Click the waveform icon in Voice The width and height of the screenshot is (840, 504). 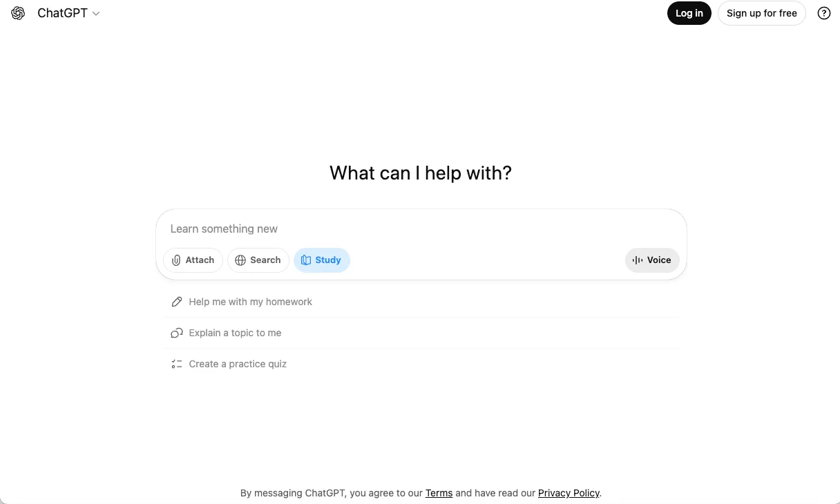pos(638,260)
